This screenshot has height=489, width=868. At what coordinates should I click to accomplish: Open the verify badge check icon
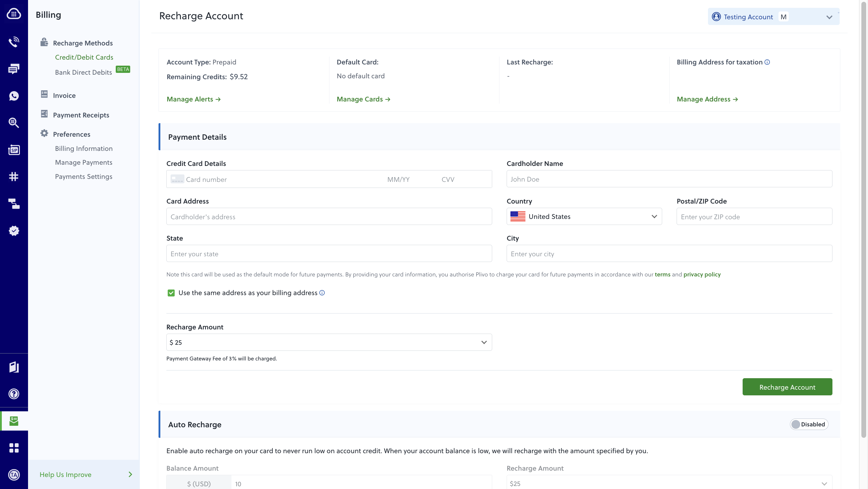[14, 231]
